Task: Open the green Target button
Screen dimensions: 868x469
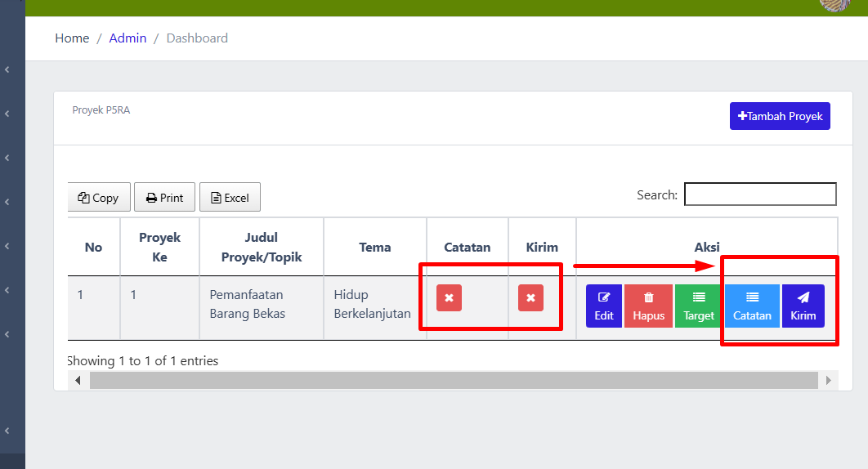Action: pyautogui.click(x=699, y=306)
